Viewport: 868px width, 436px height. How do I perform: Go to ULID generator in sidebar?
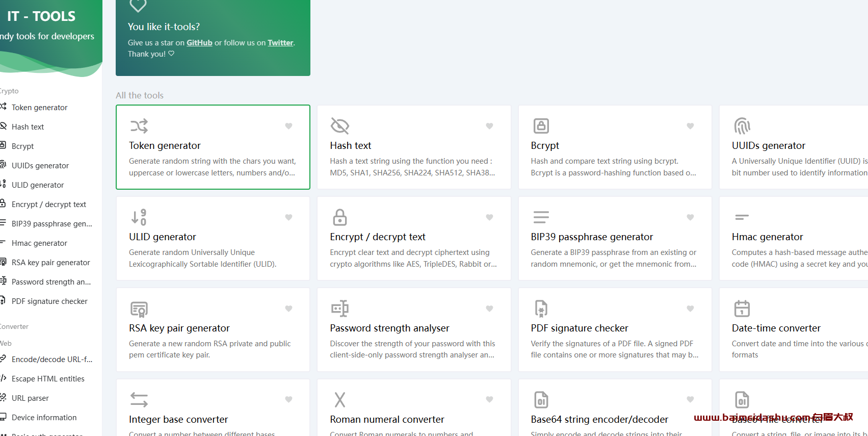[38, 185]
